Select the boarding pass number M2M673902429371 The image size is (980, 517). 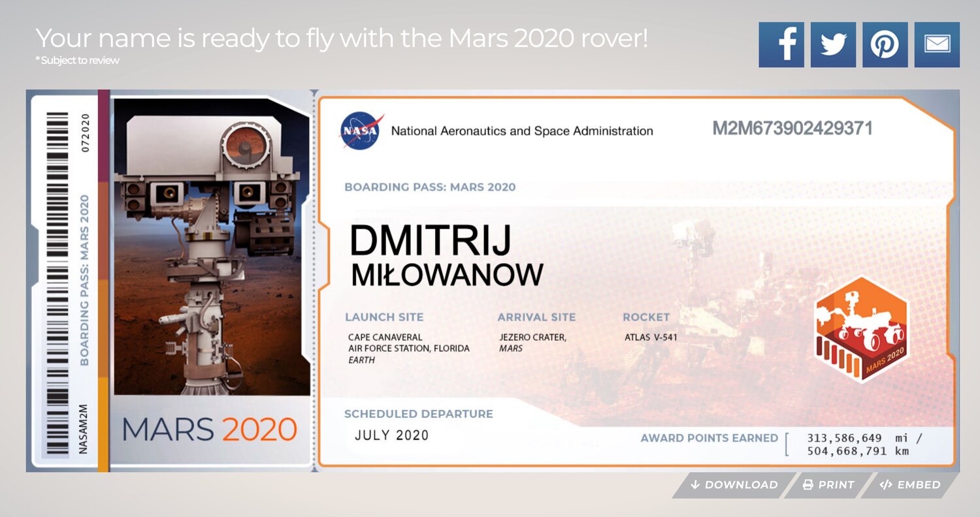792,128
